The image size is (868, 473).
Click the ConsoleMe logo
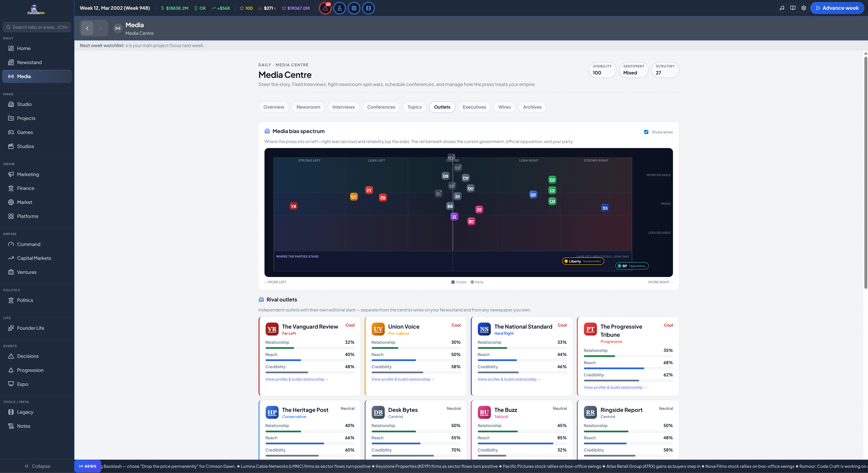click(x=36, y=10)
